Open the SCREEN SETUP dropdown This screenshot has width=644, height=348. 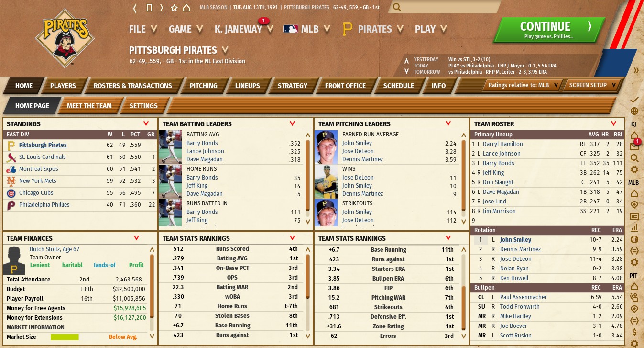[x=592, y=85]
